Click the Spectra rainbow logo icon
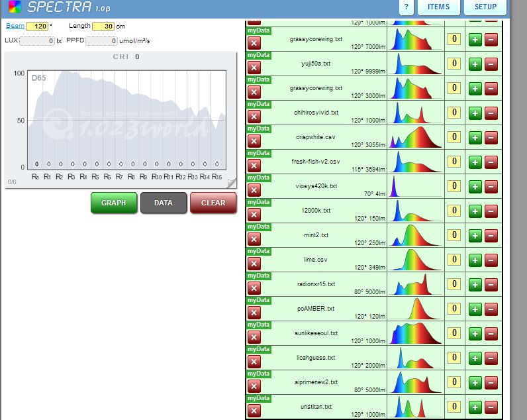527x420 pixels. tap(15, 7)
